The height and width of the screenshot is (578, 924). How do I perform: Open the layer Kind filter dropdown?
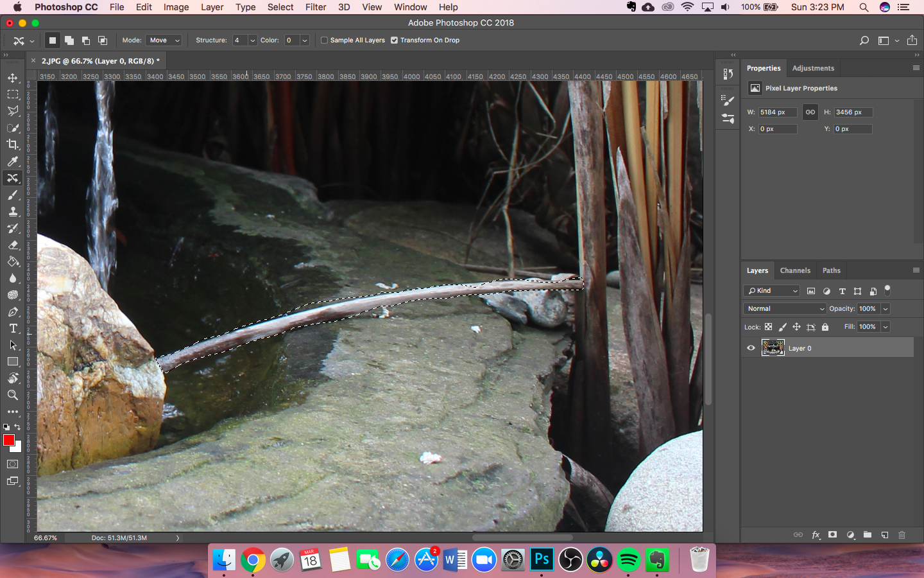tap(772, 291)
